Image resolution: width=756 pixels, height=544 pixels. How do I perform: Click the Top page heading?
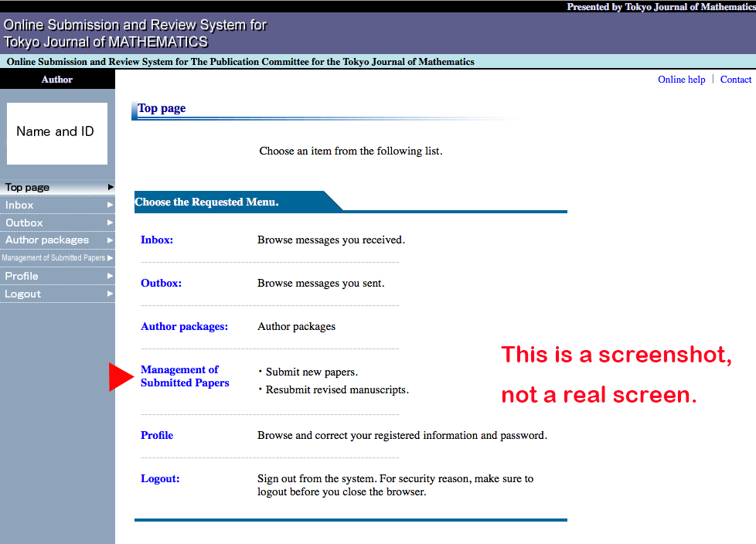(162, 108)
